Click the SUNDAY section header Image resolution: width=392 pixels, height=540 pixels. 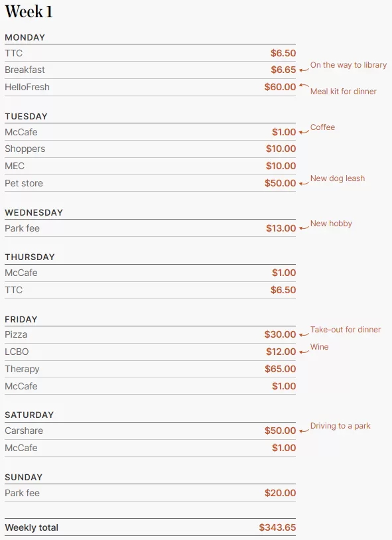tap(23, 477)
